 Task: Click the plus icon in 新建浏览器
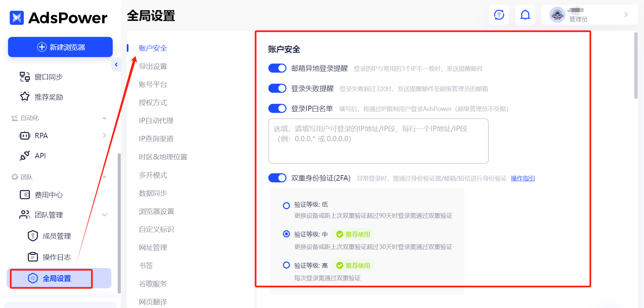pyautogui.click(x=42, y=47)
